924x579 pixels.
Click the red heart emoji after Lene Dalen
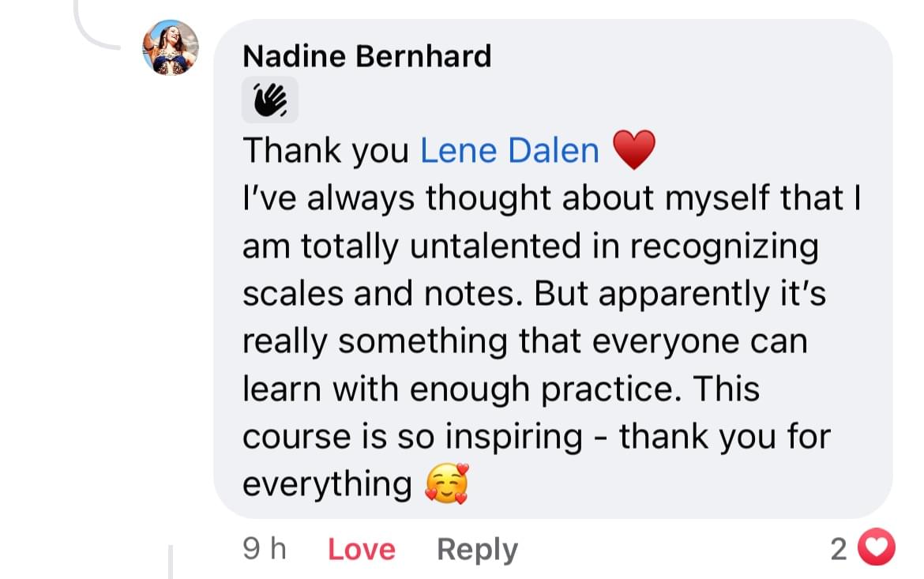(x=634, y=150)
